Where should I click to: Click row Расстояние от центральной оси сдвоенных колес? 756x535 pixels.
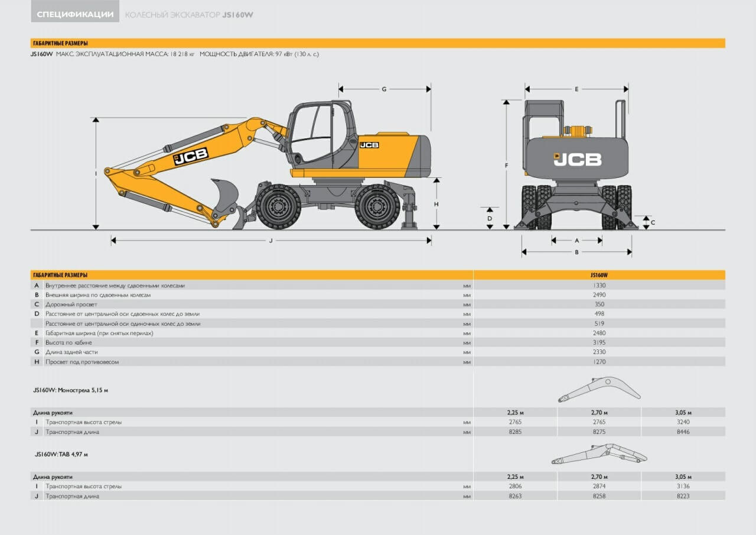pyautogui.click(x=378, y=314)
